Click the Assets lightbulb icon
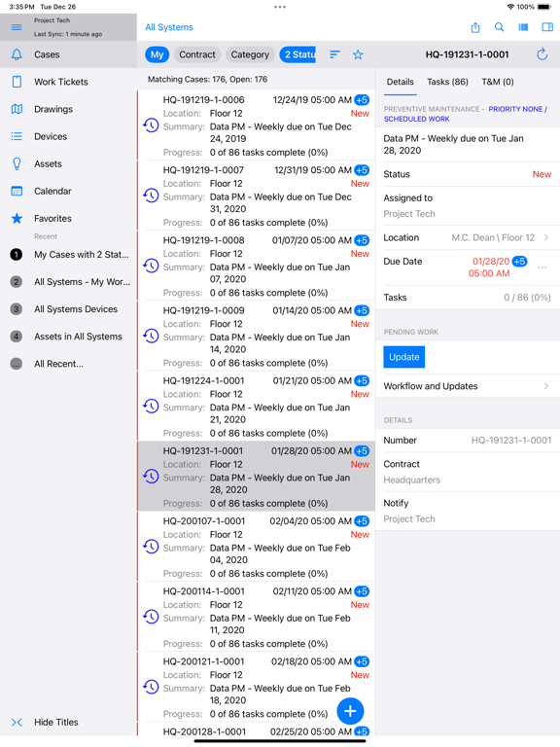The image size is (560, 747). pyautogui.click(x=17, y=163)
